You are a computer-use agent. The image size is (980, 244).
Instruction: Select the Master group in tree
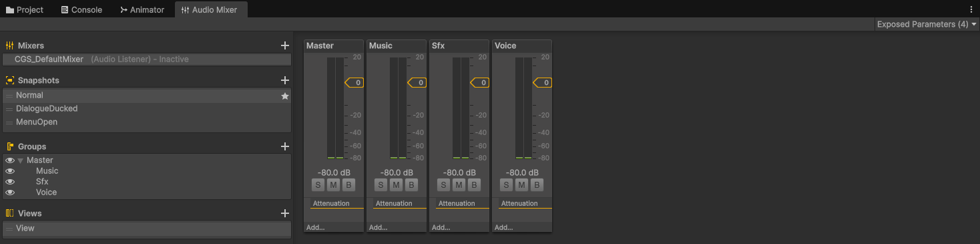(40, 160)
